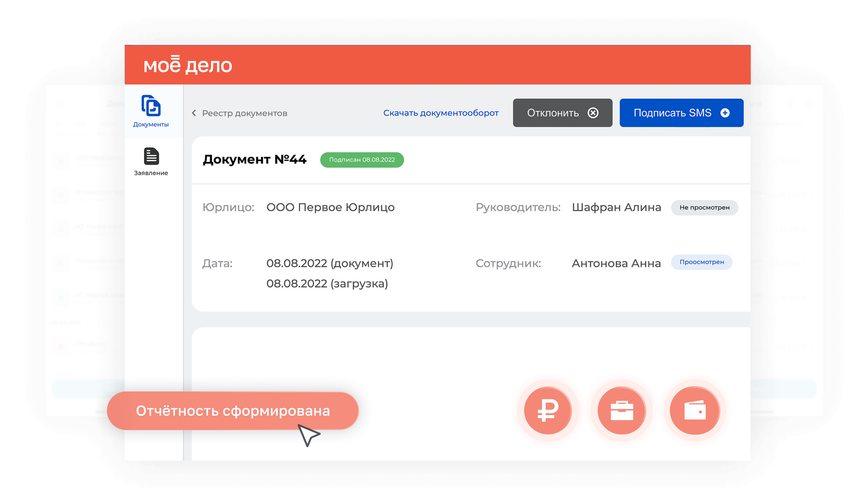
Task: Click the X circle icon in Отклонить
Action: point(593,113)
